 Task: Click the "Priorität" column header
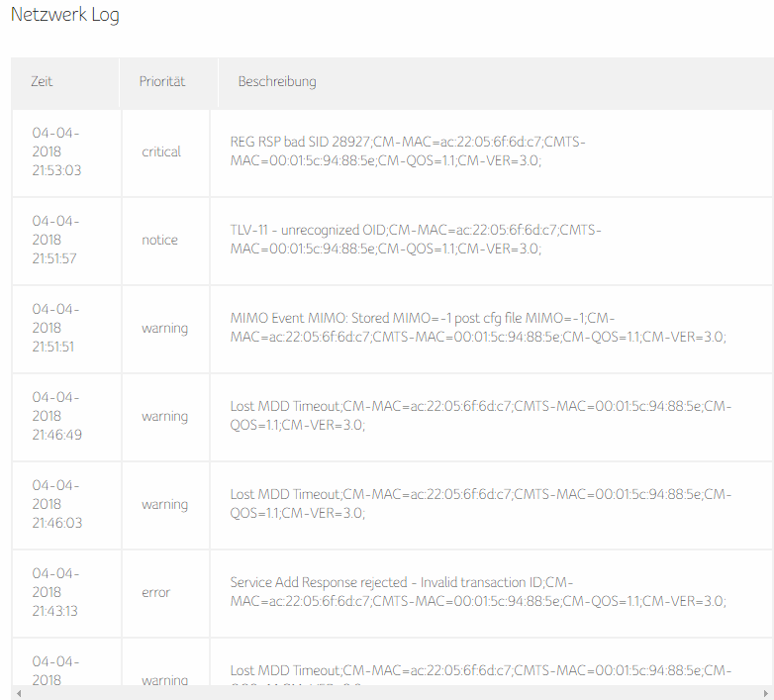coord(162,82)
